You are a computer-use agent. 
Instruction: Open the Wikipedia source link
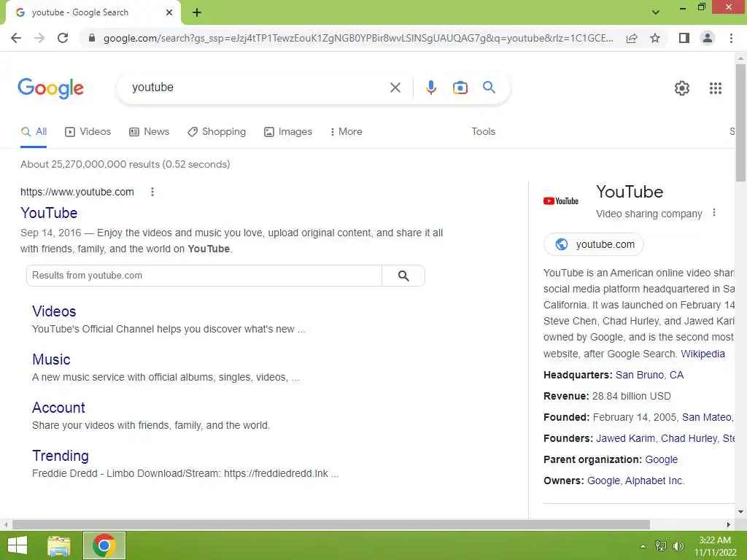[x=703, y=354]
